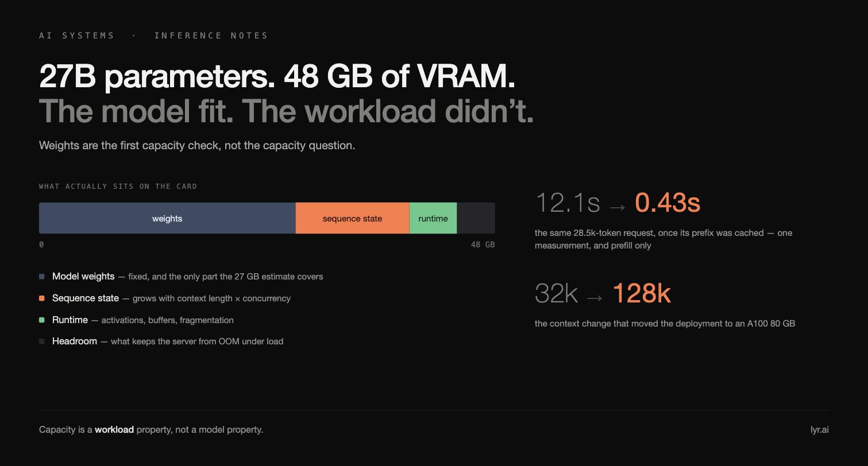
Task: Select the runtime bar segment
Action: 433,218
